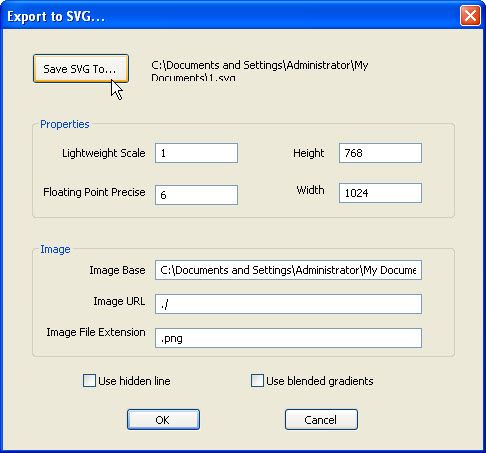Cancel the SVG export dialog
Image resolution: width=486 pixels, height=453 pixels.
pyautogui.click(x=321, y=420)
